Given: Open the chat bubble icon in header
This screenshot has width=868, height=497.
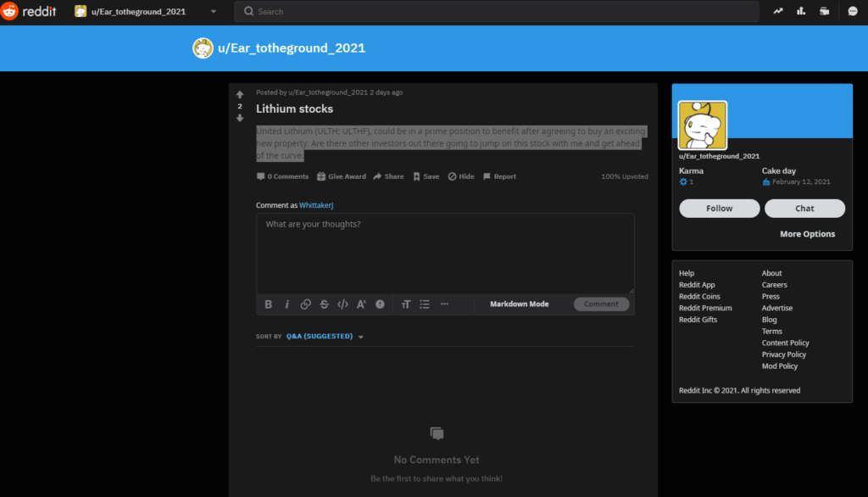Looking at the screenshot, I should click(852, 12).
